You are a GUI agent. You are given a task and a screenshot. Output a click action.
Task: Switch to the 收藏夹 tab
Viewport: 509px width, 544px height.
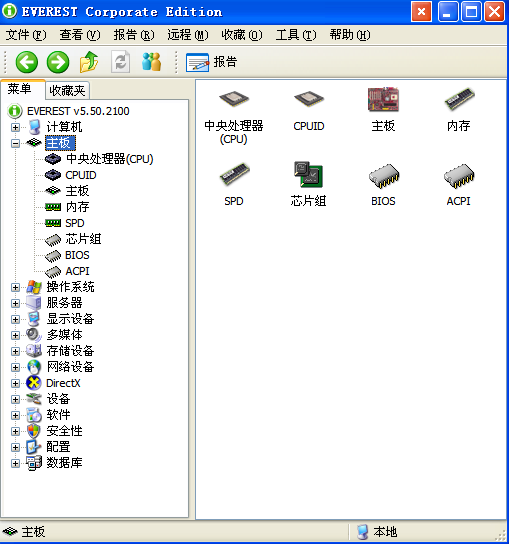pos(67,91)
